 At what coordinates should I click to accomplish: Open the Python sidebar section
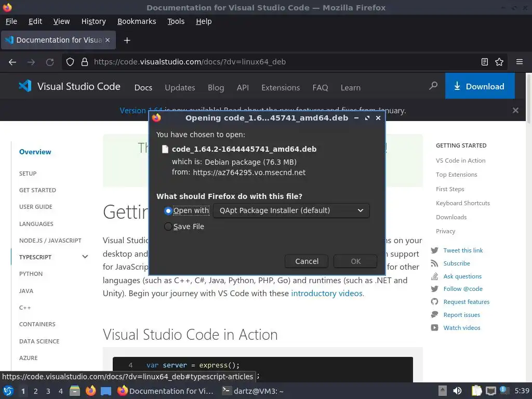coord(31,274)
